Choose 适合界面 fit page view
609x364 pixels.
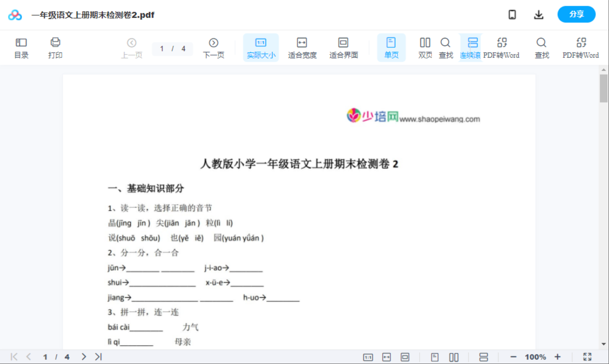(x=343, y=47)
